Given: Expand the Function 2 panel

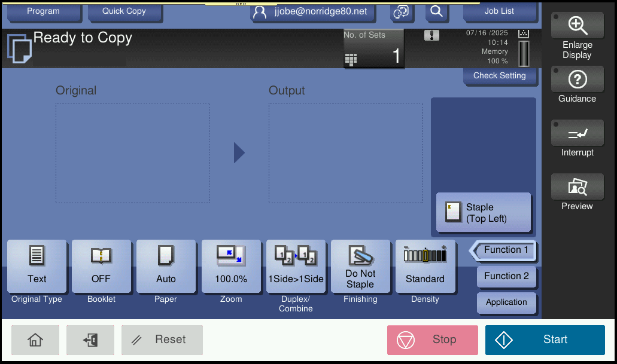Looking at the screenshot, I should click(506, 276).
